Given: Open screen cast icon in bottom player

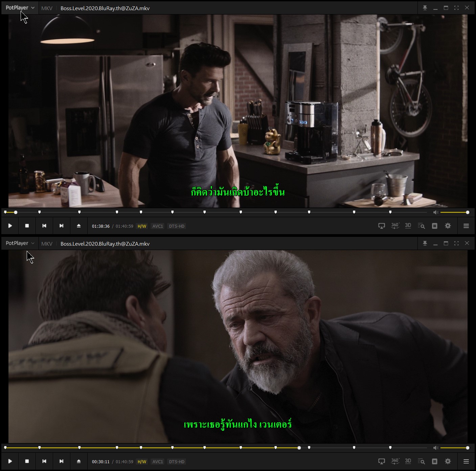Looking at the screenshot, I should click(x=382, y=461).
